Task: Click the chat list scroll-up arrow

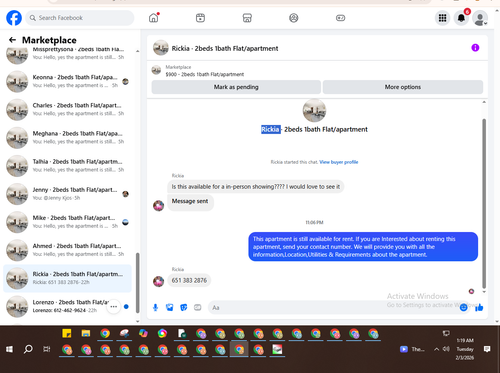Action: [138, 51]
